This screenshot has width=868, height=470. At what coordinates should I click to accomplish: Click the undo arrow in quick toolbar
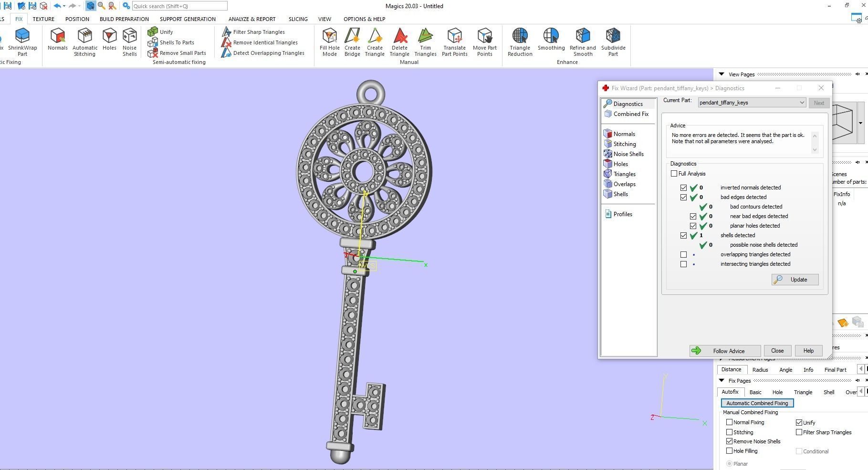click(57, 6)
